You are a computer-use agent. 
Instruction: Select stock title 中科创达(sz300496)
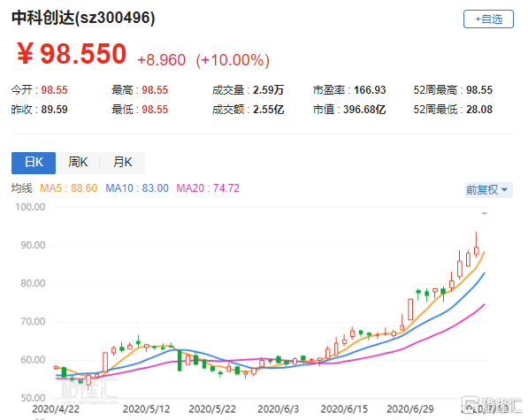click(x=83, y=18)
